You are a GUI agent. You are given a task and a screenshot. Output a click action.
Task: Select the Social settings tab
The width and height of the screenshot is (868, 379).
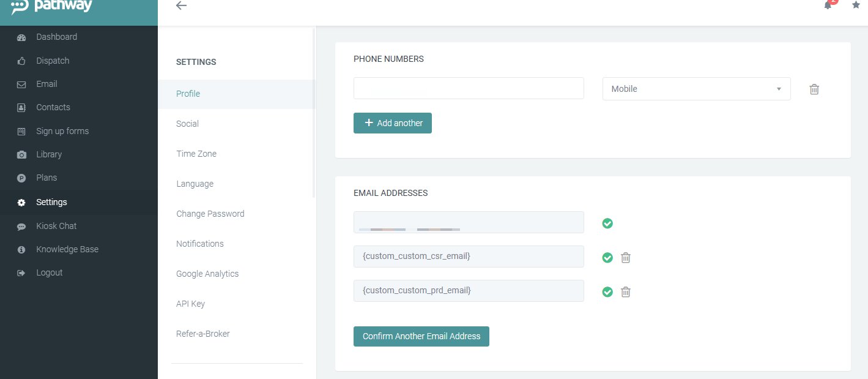[187, 124]
